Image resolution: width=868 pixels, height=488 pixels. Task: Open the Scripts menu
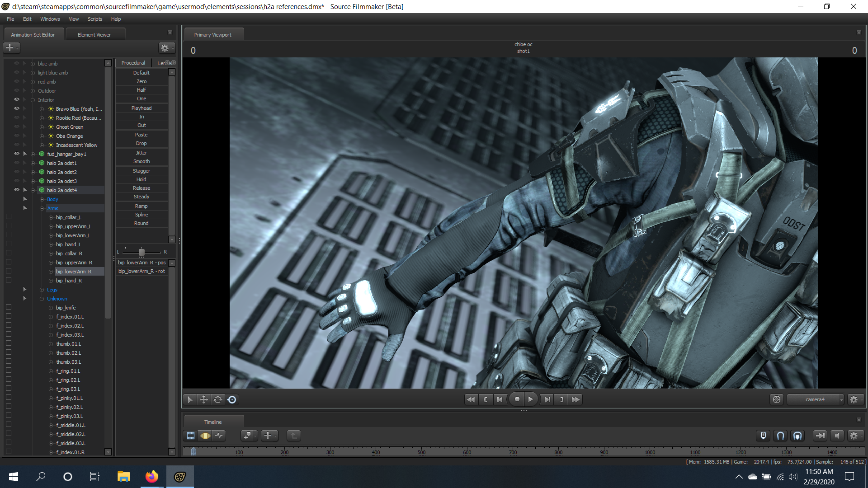click(x=95, y=19)
